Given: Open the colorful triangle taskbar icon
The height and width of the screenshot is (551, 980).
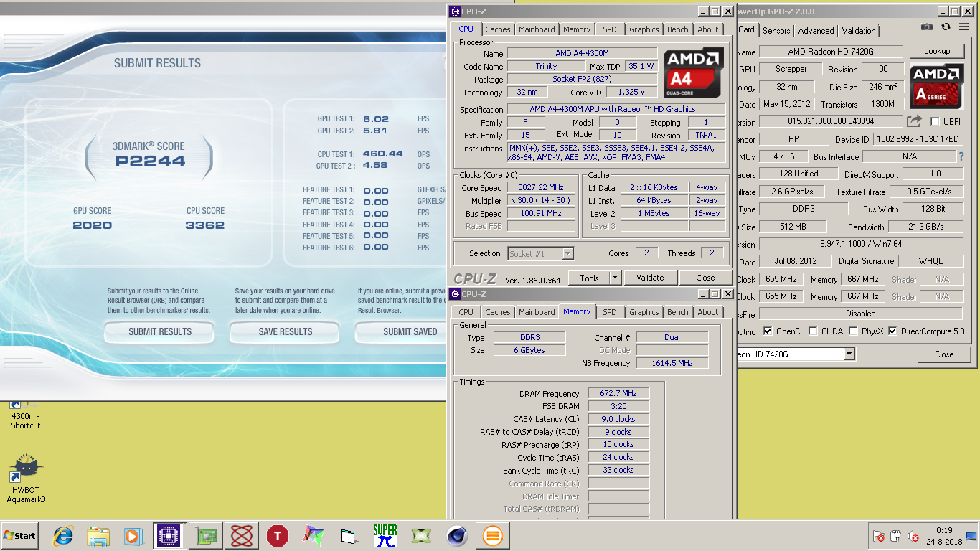Looking at the screenshot, I should click(x=313, y=536).
